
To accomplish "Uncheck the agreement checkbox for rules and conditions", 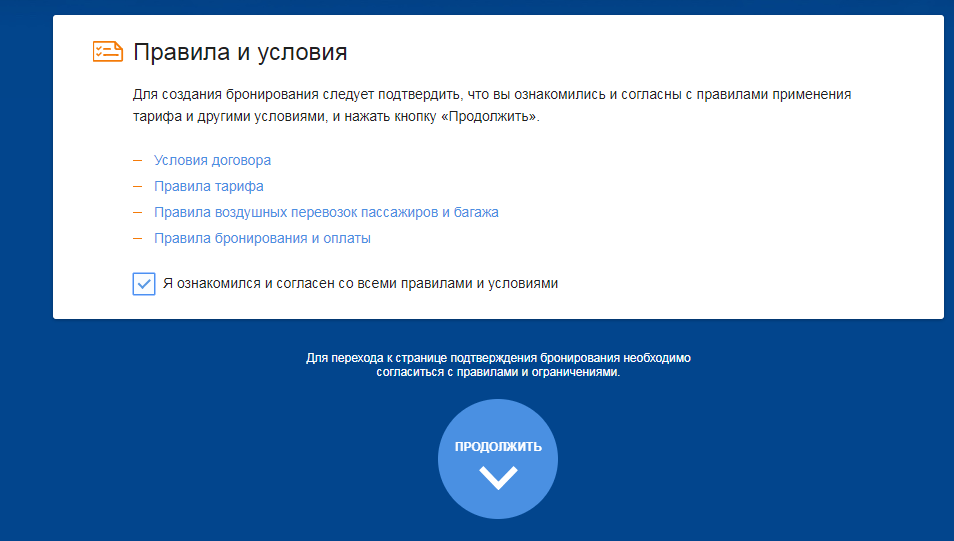I will coord(144,284).
